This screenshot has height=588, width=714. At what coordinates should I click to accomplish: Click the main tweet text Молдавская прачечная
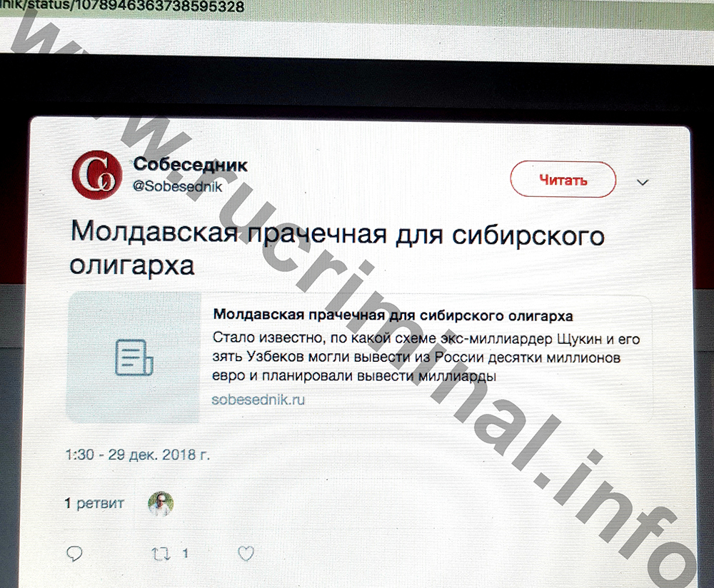click(338, 248)
